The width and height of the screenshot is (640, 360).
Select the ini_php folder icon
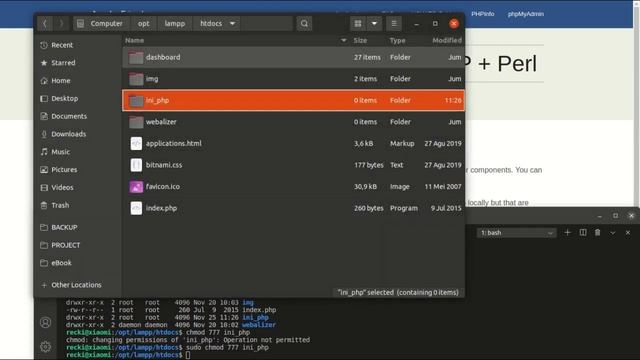[x=136, y=101]
